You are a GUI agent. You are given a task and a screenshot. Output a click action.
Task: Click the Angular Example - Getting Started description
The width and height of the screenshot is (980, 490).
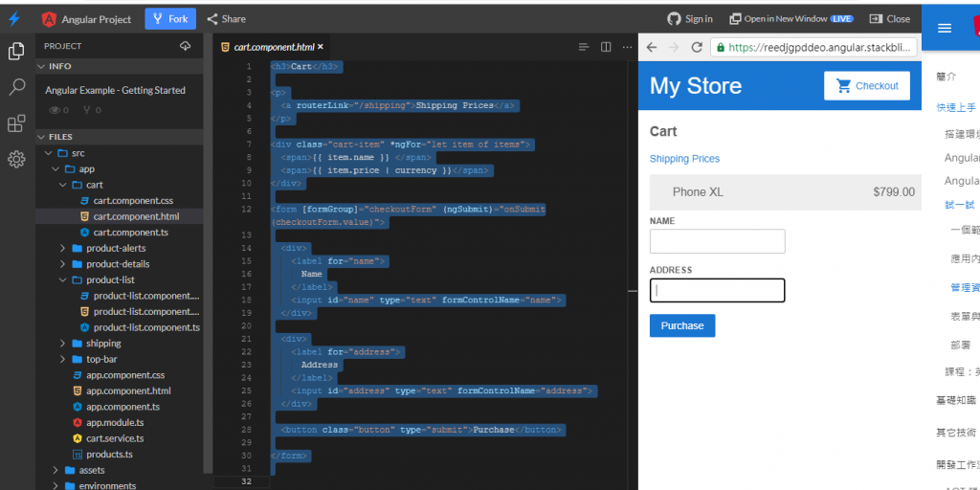pyautogui.click(x=115, y=91)
